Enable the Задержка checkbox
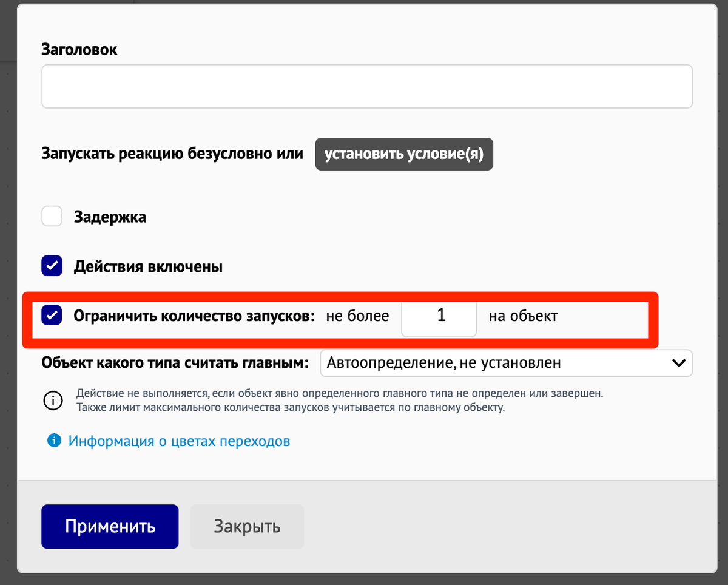This screenshot has height=585, width=728. (52, 217)
